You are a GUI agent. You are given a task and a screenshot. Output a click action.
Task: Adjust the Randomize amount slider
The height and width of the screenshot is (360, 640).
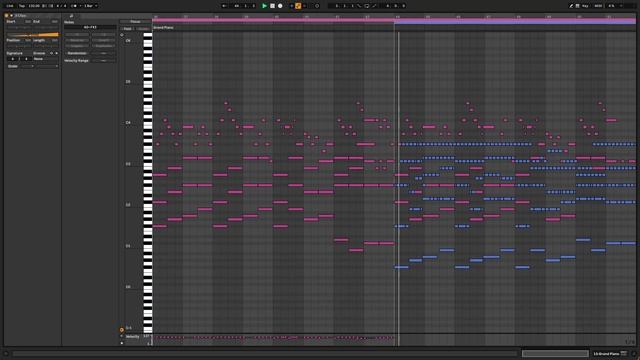click(x=104, y=53)
